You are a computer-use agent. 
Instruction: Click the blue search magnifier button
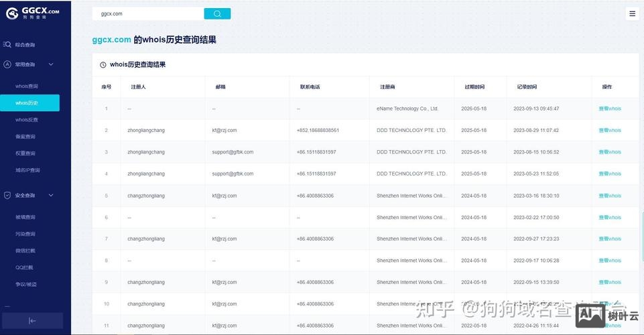coord(217,13)
